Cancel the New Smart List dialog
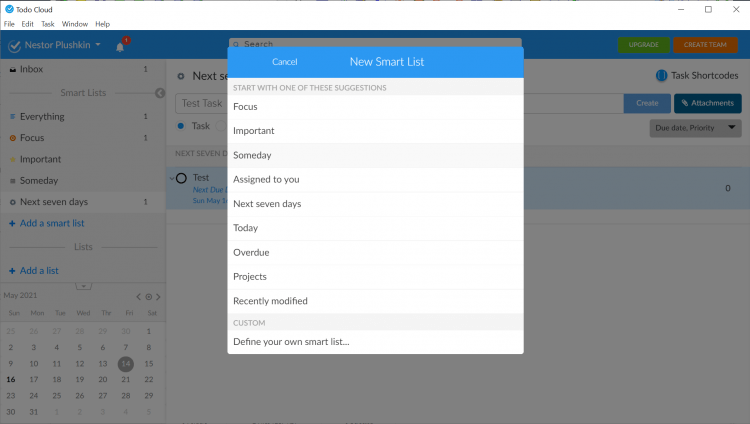The image size is (750, 424). click(285, 62)
